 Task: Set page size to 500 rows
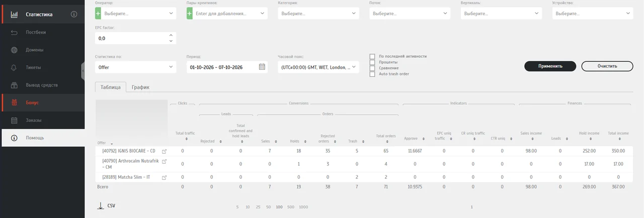(x=291, y=207)
